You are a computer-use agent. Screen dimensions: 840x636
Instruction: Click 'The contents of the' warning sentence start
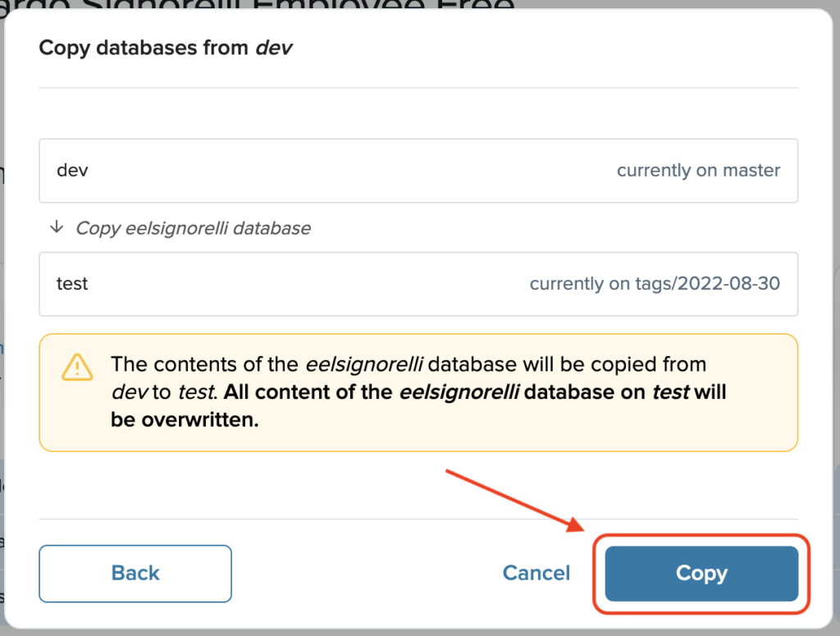coord(204,364)
